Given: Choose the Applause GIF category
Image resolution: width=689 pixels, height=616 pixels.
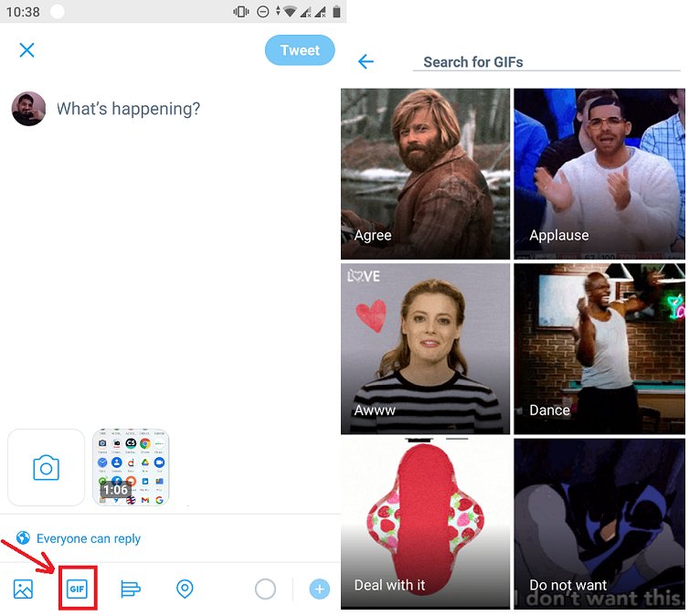Looking at the screenshot, I should coord(599,174).
